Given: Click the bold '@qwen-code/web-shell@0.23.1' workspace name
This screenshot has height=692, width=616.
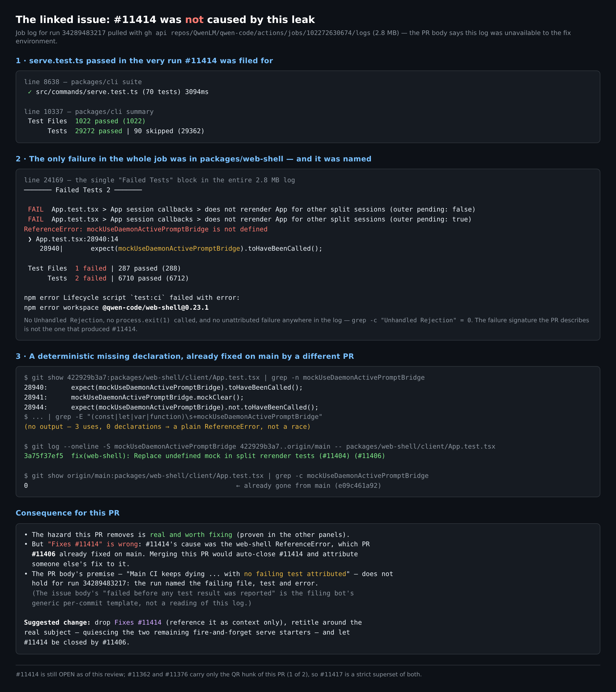Looking at the screenshot, I should pyautogui.click(x=155, y=308).
